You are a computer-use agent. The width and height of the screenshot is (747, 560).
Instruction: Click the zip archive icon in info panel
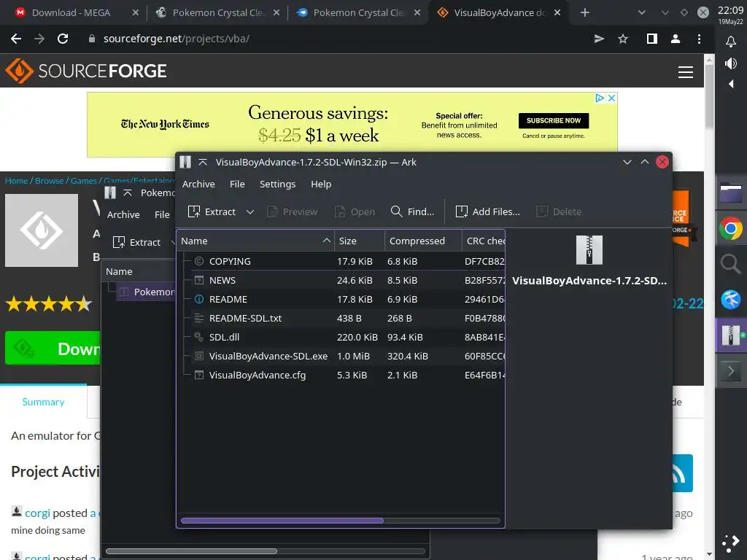589,250
